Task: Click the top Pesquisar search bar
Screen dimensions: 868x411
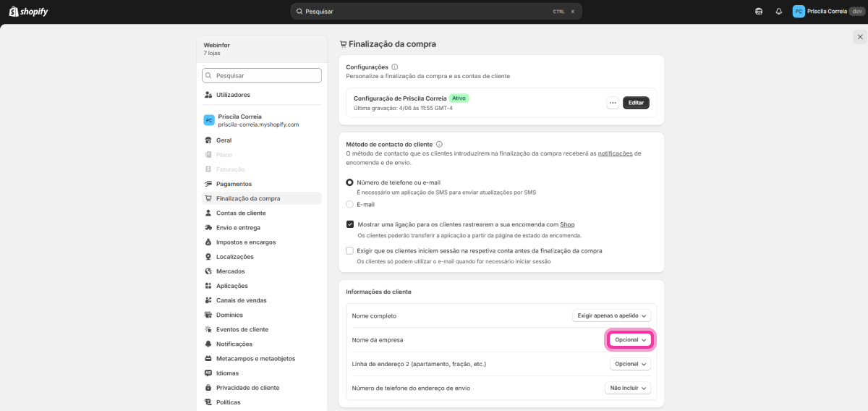Action: pyautogui.click(x=436, y=12)
